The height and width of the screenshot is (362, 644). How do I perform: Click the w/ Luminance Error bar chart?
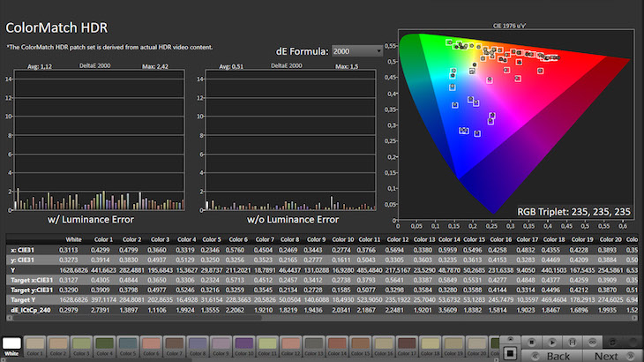click(x=97, y=141)
